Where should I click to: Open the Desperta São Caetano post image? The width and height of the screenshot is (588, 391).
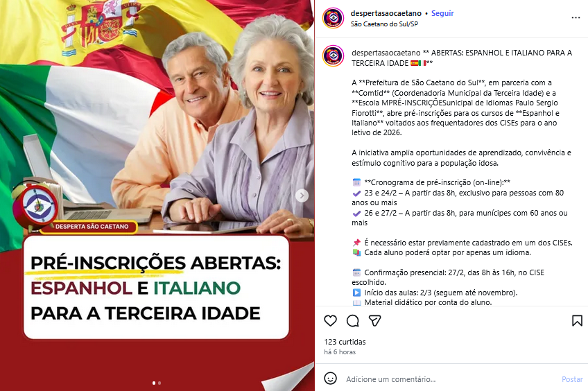pos(157,195)
